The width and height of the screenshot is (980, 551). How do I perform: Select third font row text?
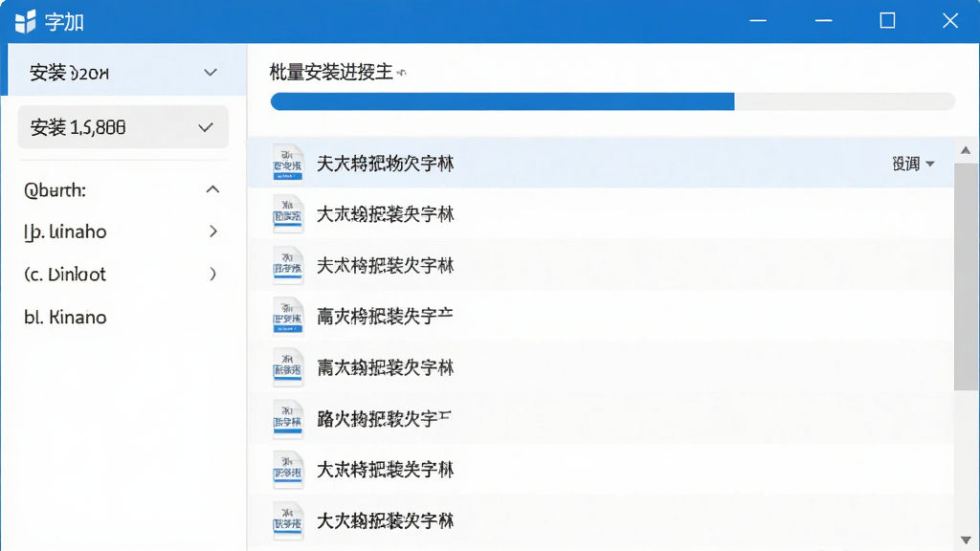(385, 266)
